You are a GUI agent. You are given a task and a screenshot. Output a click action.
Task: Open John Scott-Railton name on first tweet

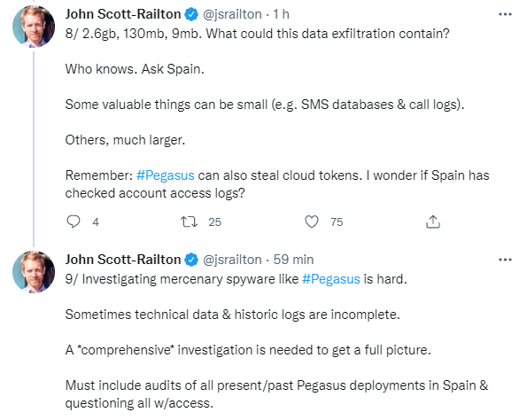point(123,14)
